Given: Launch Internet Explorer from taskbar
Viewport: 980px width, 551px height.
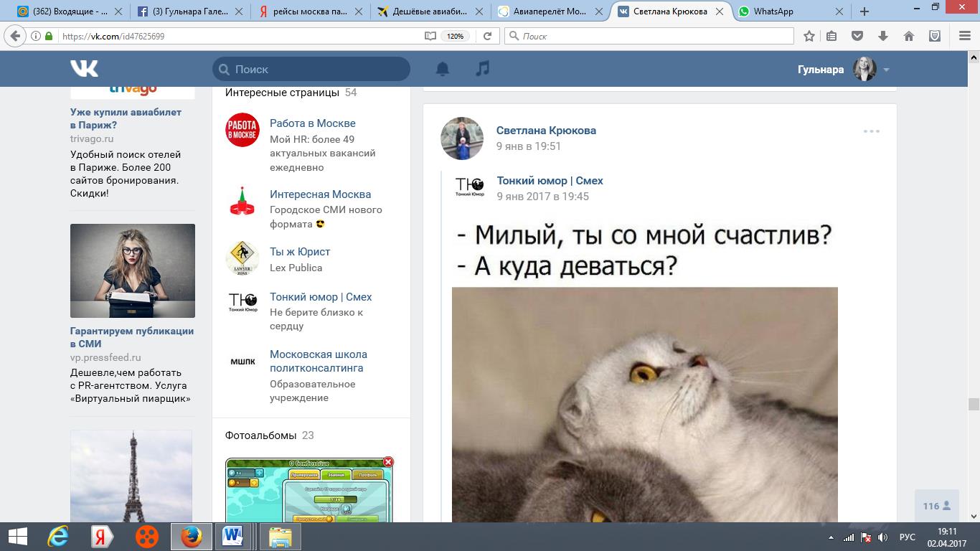Looking at the screenshot, I should click(x=57, y=537).
